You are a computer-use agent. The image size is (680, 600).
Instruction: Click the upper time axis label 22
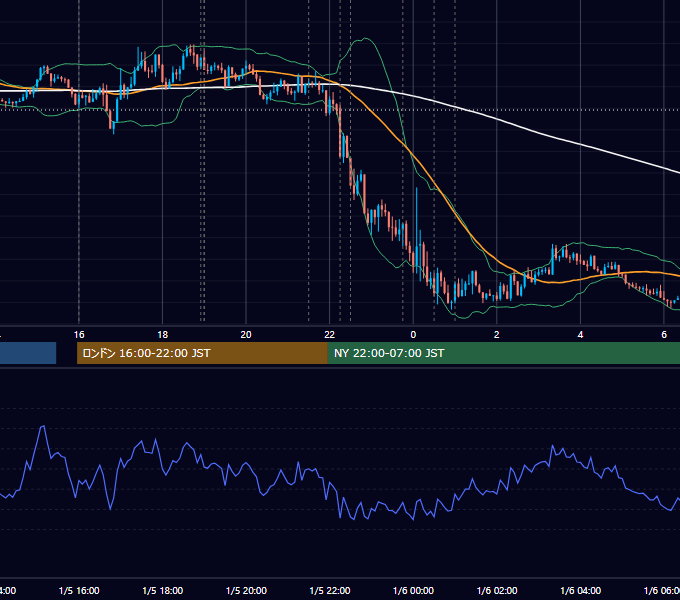point(330,335)
